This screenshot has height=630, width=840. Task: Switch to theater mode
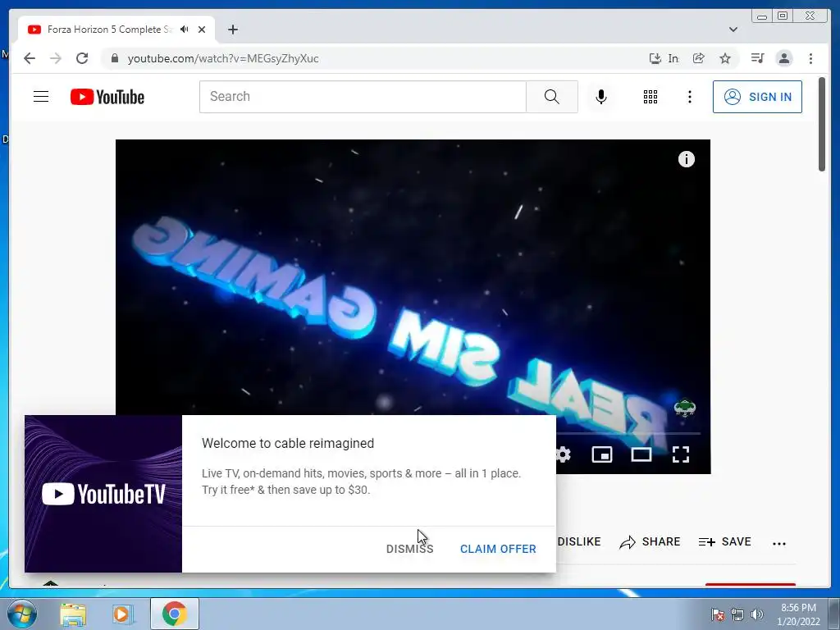click(x=641, y=454)
